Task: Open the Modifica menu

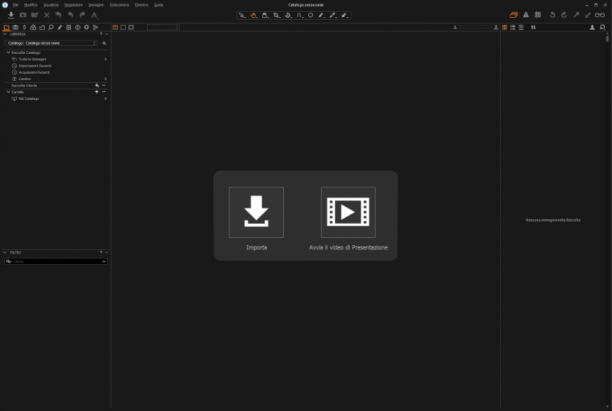Action: 30,5
